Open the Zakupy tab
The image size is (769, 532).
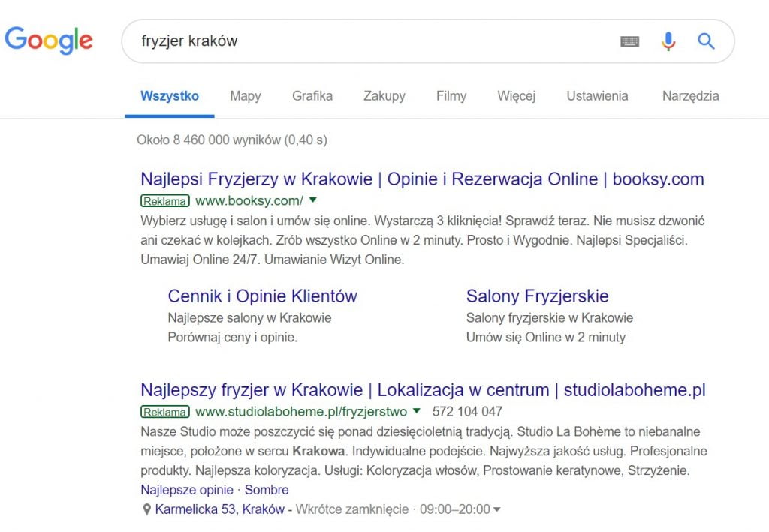tap(384, 96)
